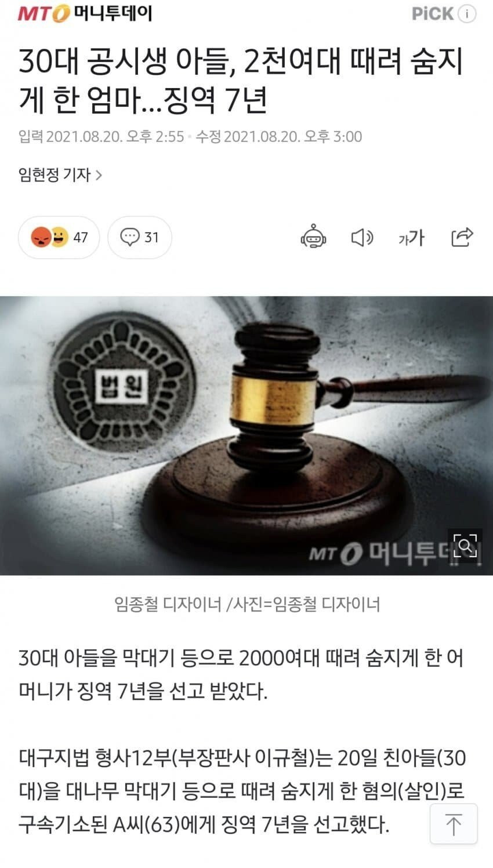Enlarge the image with magnifier icon

465,546
